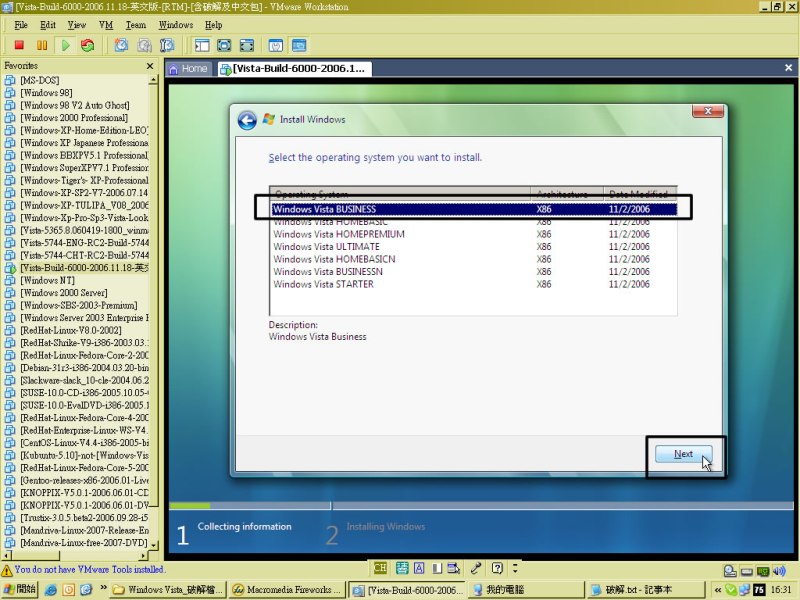This screenshot has height=600, width=800.
Task: Switch to the Home tab
Action: (188, 69)
